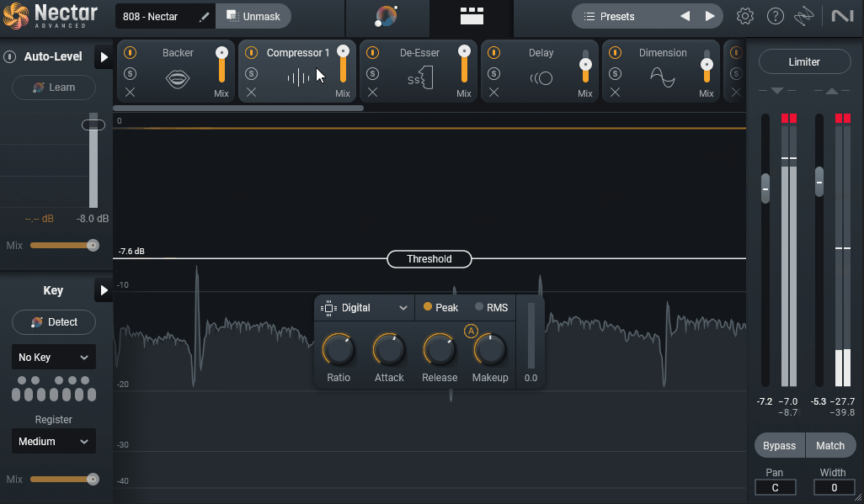The image size is (864, 504).
Task: Open the Presets browser
Action: pyautogui.click(x=617, y=15)
